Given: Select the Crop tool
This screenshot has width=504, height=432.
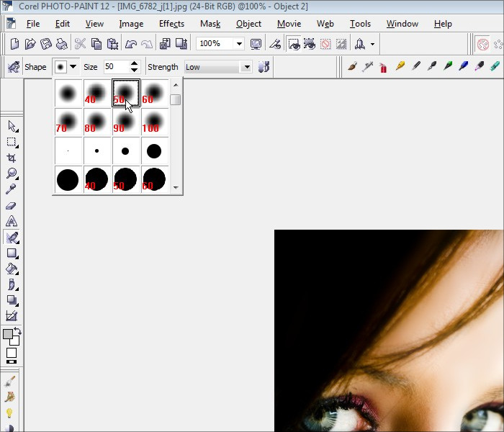Looking at the screenshot, I should (12, 158).
